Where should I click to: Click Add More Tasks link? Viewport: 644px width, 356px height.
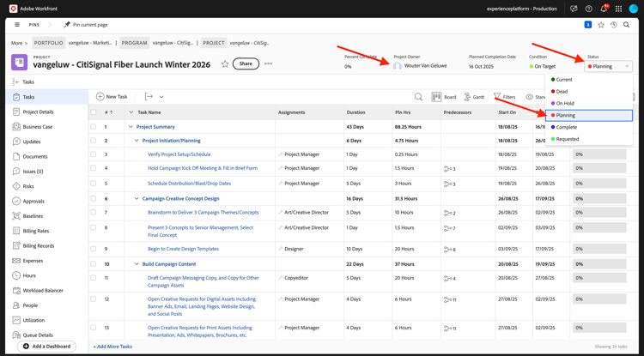tap(112, 347)
